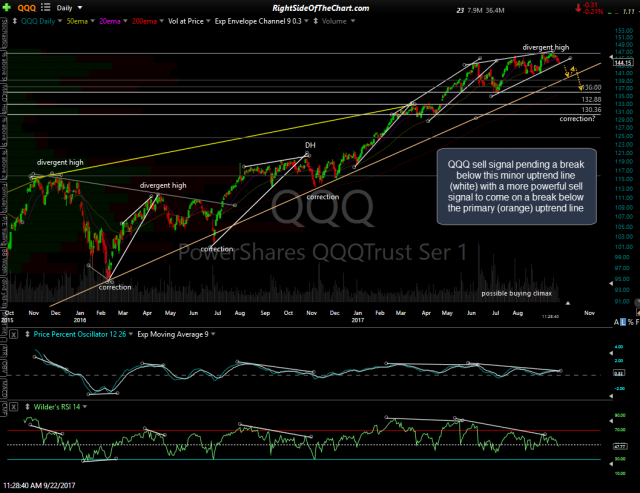Click the 11:28:40 AM 9/22/2017 timestamp

39,486
